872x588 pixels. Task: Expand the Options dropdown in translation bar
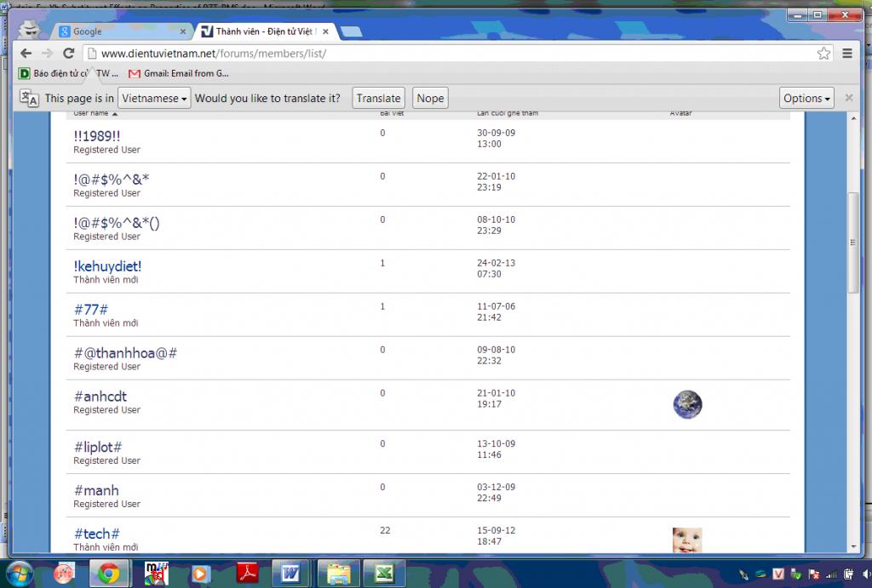806,99
